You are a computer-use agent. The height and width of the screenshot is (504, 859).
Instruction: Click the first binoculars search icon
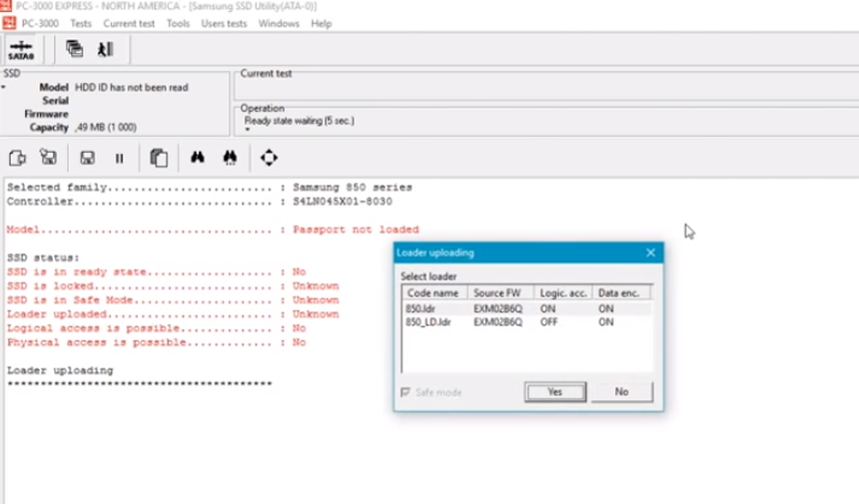[x=197, y=158]
